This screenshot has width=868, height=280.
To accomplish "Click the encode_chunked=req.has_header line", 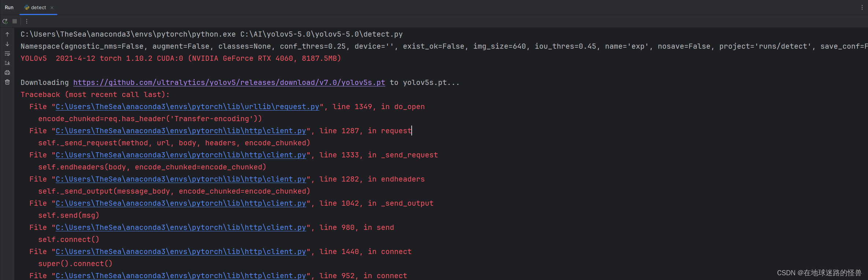I will [x=150, y=119].
